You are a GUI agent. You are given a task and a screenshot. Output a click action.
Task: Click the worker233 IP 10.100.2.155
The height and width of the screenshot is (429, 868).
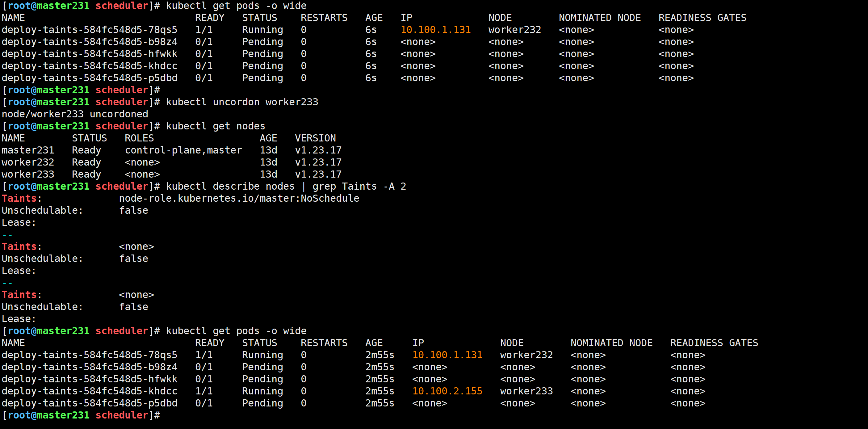pyautogui.click(x=447, y=391)
